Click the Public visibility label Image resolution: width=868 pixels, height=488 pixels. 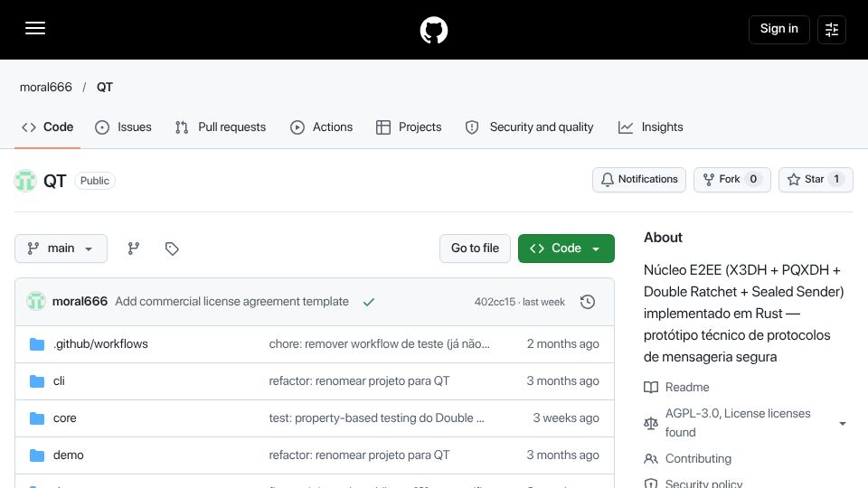95,181
